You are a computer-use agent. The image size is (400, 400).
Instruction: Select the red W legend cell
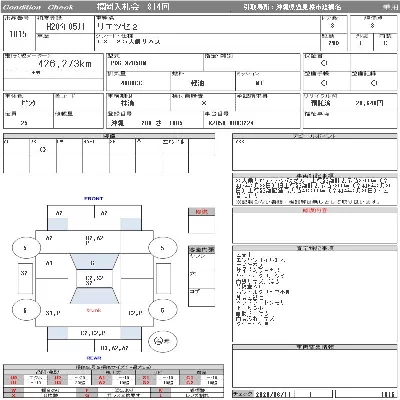[13, 390]
